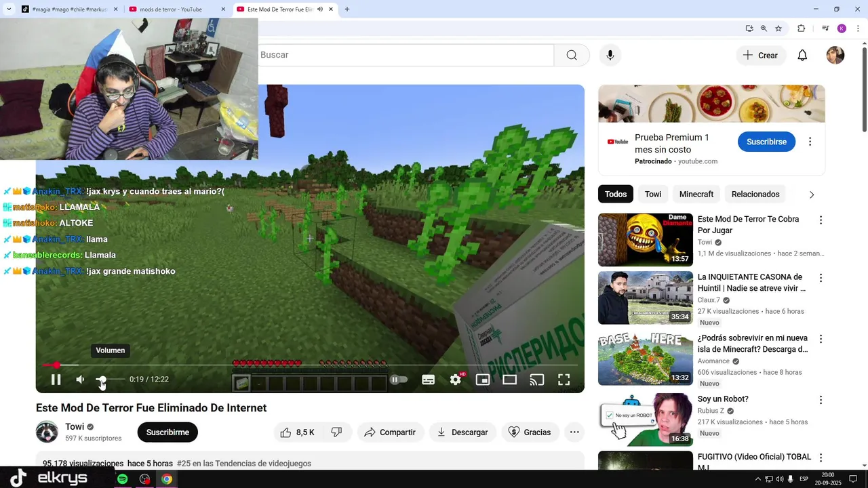Bookmark this page with the star
868x488 pixels.
coord(778,28)
